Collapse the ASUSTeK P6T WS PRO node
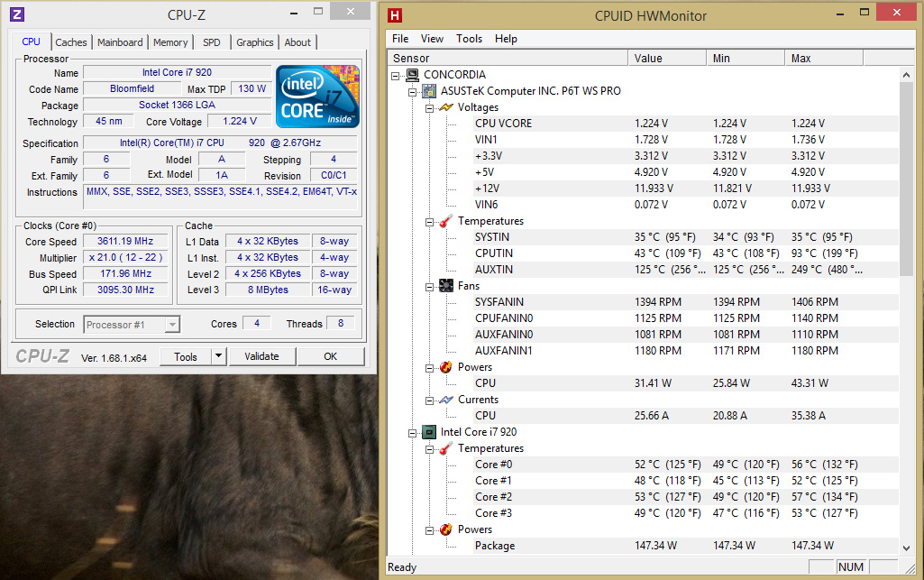This screenshot has width=924, height=580. coord(413,92)
